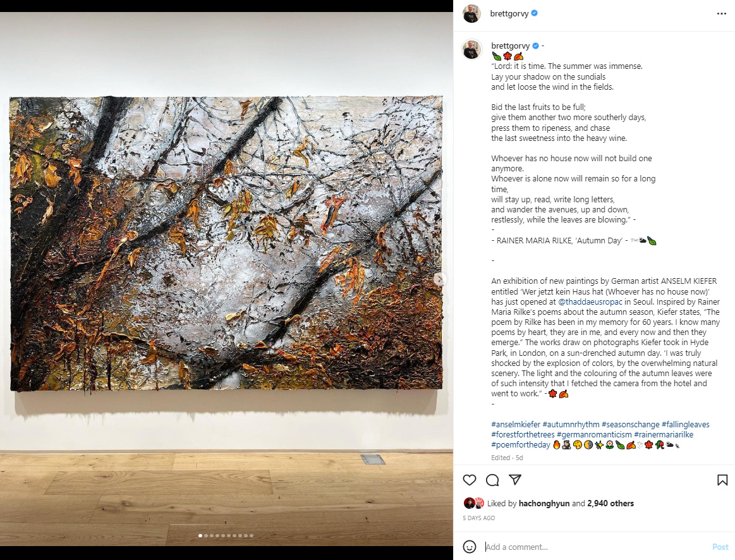Viewport: 735px width, 560px height.
Task: View hachonghyun profile from likes
Action: [x=544, y=503]
